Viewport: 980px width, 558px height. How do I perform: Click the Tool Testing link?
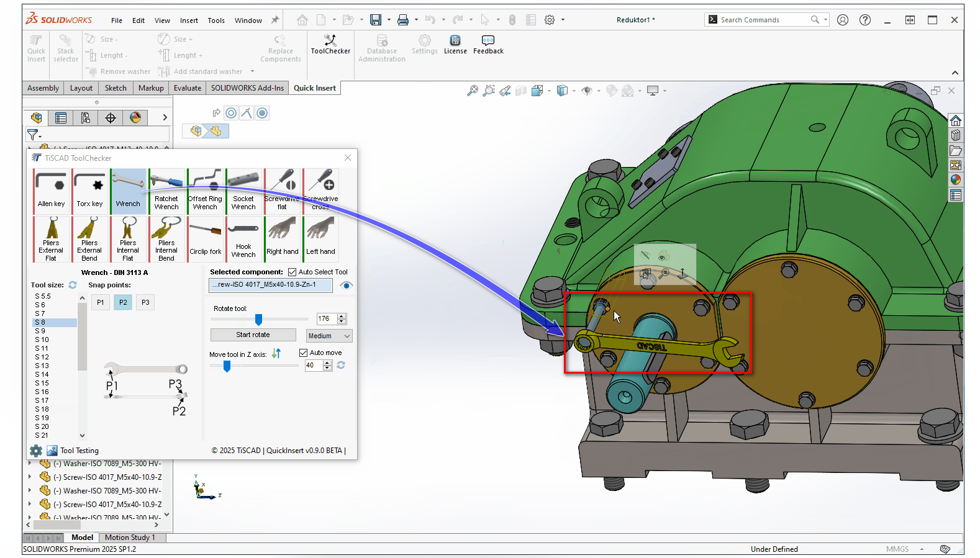(x=79, y=451)
